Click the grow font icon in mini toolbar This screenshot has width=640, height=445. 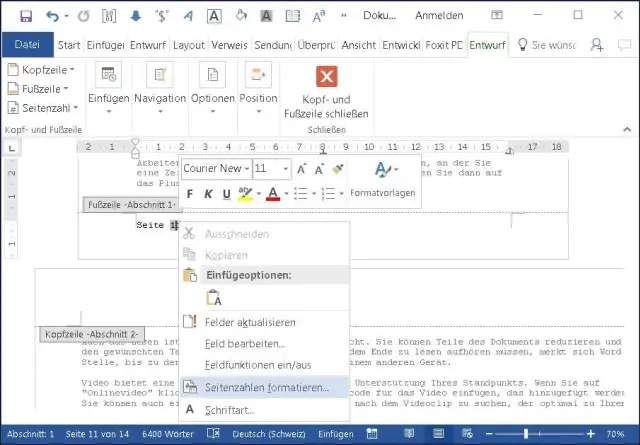302,169
